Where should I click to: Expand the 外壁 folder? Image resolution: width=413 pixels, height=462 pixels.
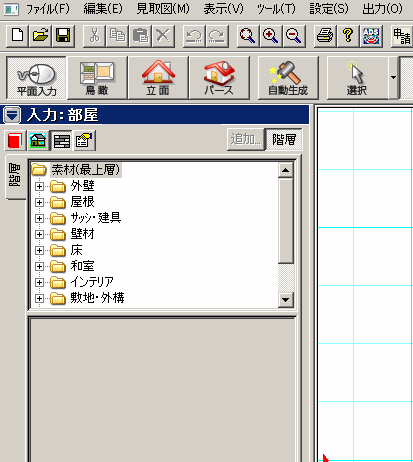coord(39,186)
